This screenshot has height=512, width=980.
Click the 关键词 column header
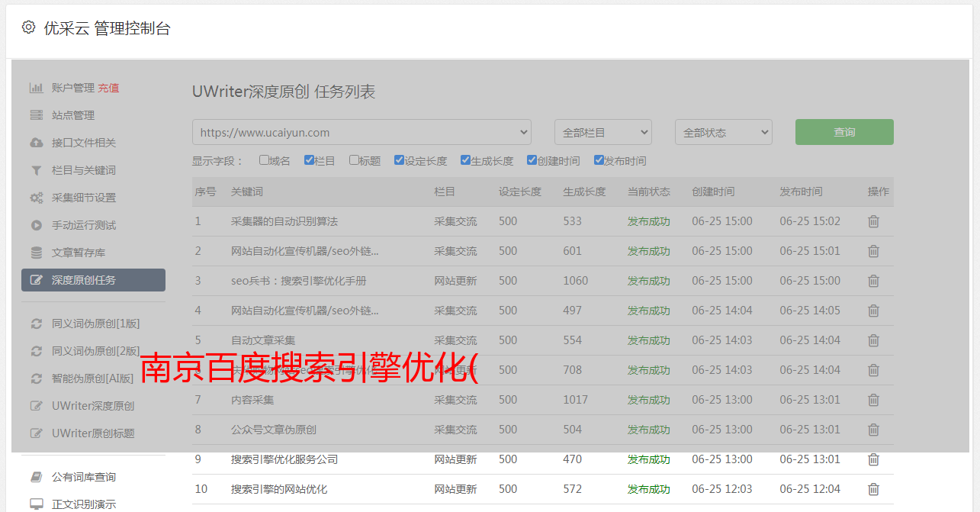(247, 192)
